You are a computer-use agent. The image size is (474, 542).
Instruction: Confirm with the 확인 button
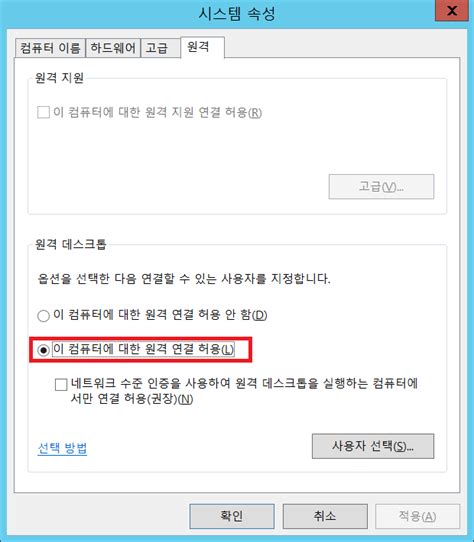coord(232,516)
